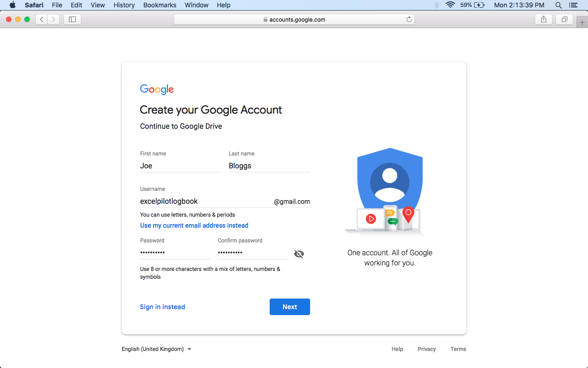Viewport: 588px width, 368px height.
Task: Click the Google logo
Action: [x=157, y=89]
